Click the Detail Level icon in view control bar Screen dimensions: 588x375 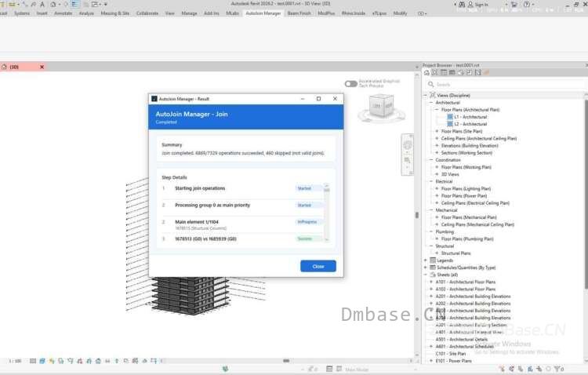(x=33, y=361)
